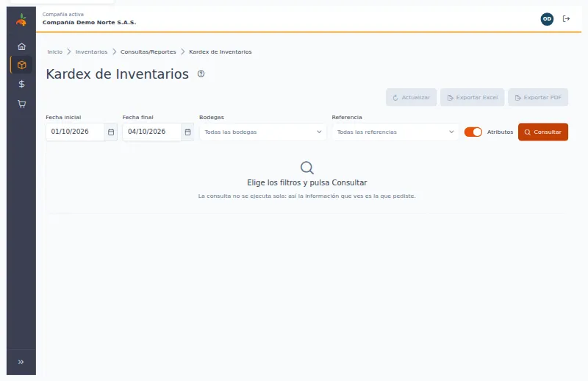Expand the Referencia dropdown
Viewport: 588px width, 381px height.
pyautogui.click(x=395, y=132)
